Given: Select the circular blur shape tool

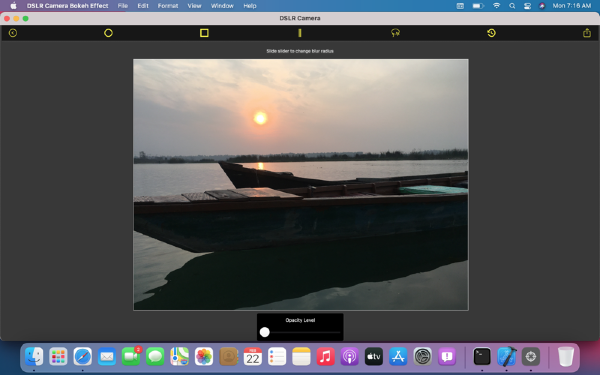Looking at the screenshot, I should [x=108, y=33].
